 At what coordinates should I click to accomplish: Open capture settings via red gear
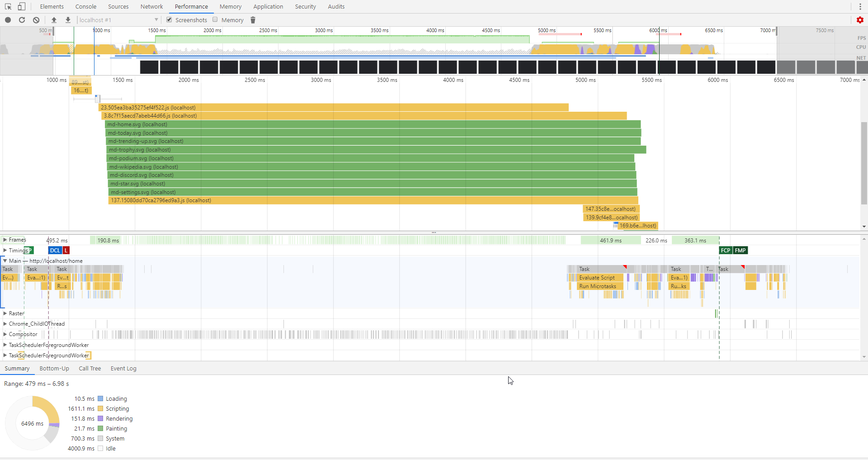coord(860,20)
